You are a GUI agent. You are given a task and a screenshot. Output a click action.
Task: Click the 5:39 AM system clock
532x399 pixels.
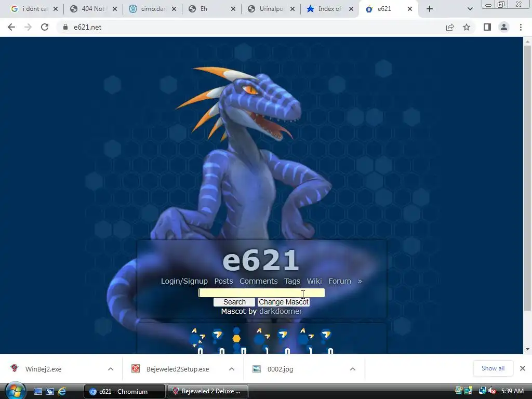[512, 391]
